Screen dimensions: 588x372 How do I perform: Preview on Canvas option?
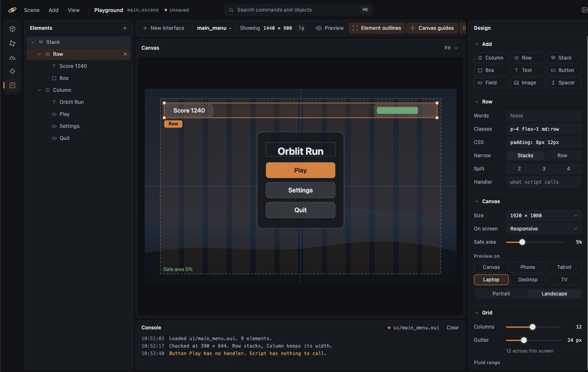(491, 267)
